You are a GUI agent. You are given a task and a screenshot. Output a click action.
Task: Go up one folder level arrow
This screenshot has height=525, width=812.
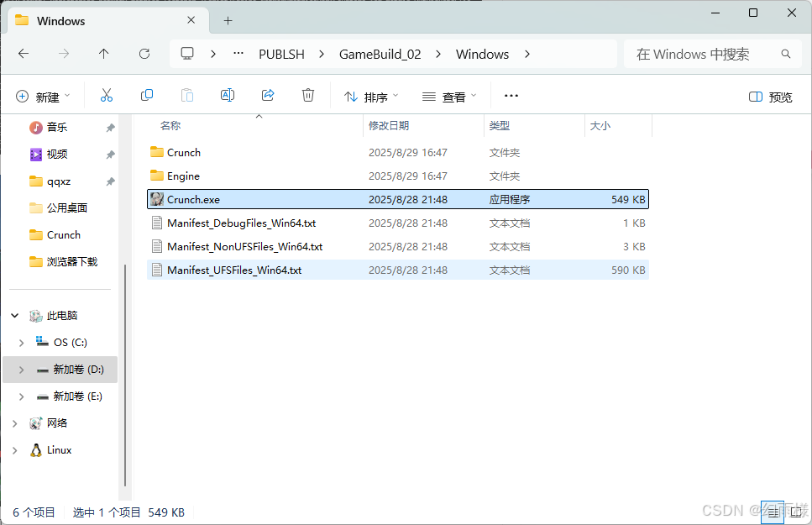[x=103, y=54]
